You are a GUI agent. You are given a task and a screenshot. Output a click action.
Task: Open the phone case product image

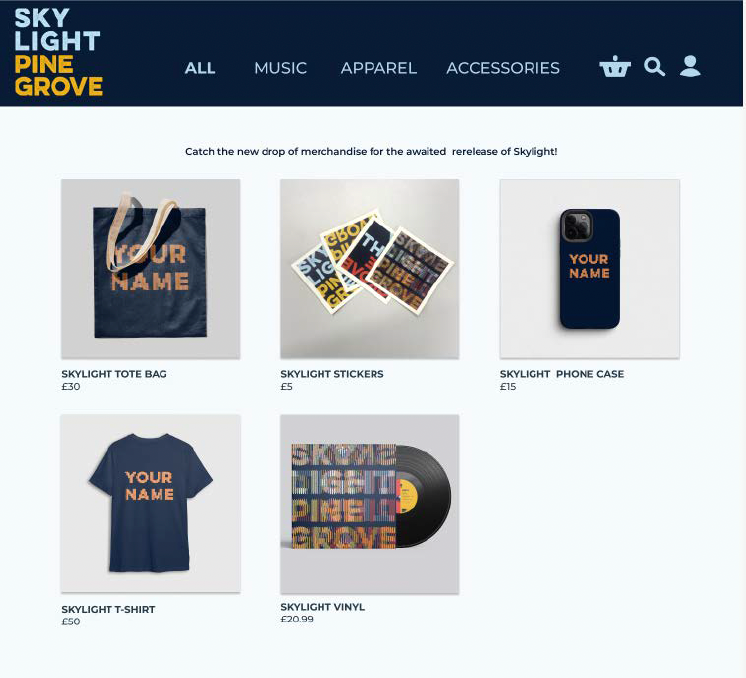tap(589, 269)
